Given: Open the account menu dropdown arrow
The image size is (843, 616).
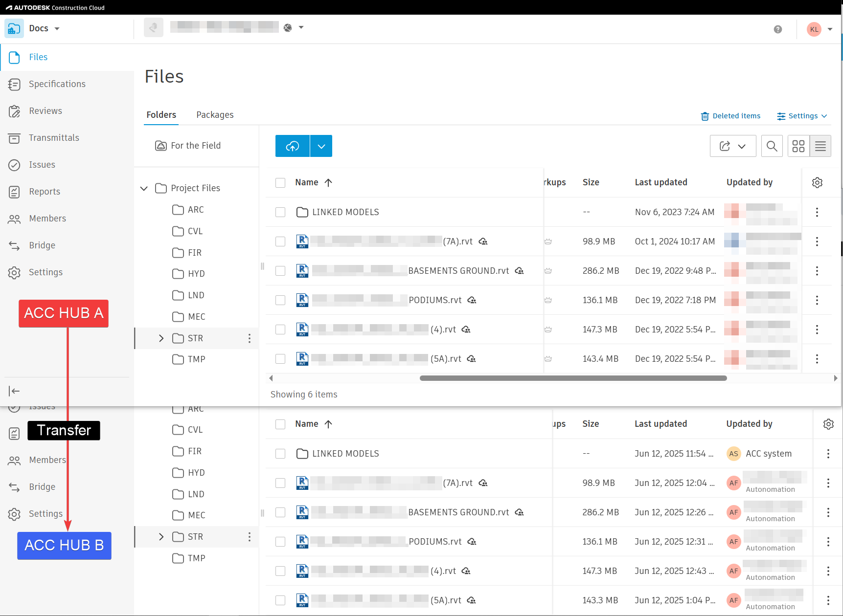Looking at the screenshot, I should [830, 29].
